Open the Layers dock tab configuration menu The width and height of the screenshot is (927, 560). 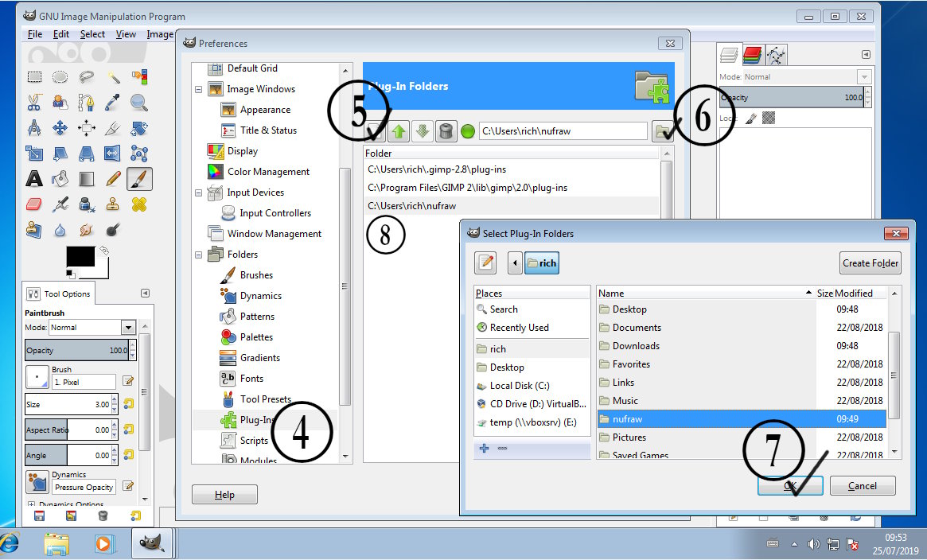pyautogui.click(x=866, y=54)
